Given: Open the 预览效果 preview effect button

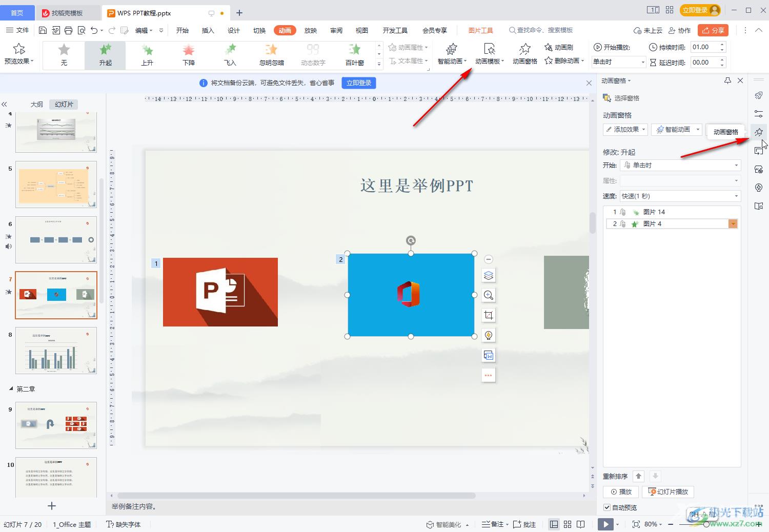Looking at the screenshot, I should tap(19, 54).
